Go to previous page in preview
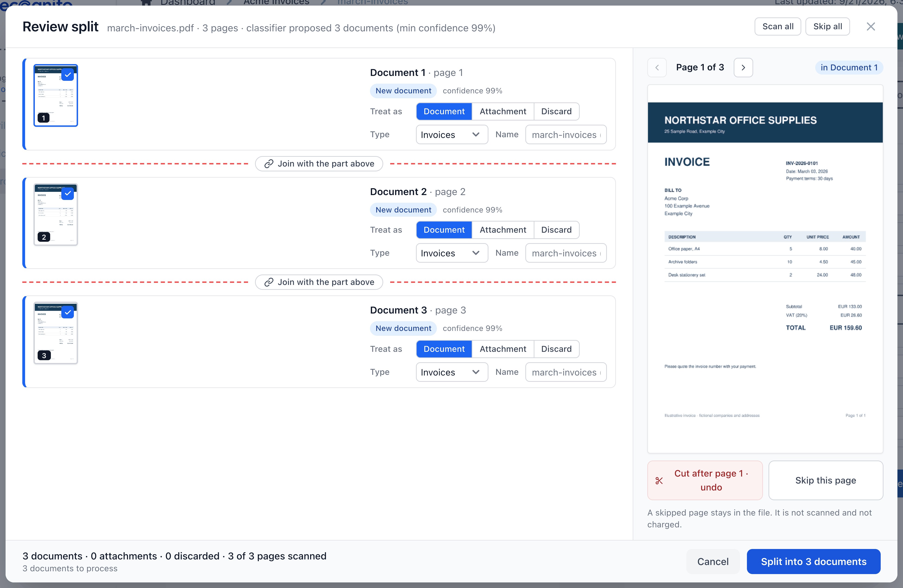This screenshot has width=903, height=588. click(x=657, y=68)
